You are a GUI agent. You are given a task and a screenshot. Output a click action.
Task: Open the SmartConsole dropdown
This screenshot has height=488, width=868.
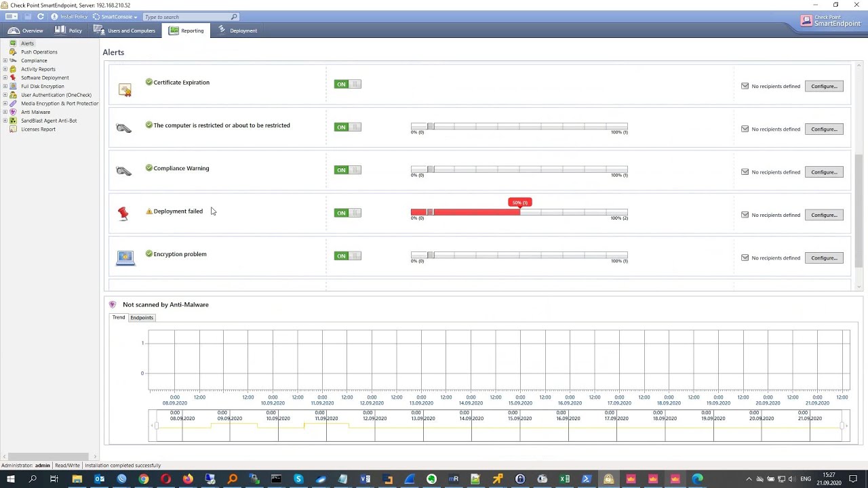pos(115,16)
